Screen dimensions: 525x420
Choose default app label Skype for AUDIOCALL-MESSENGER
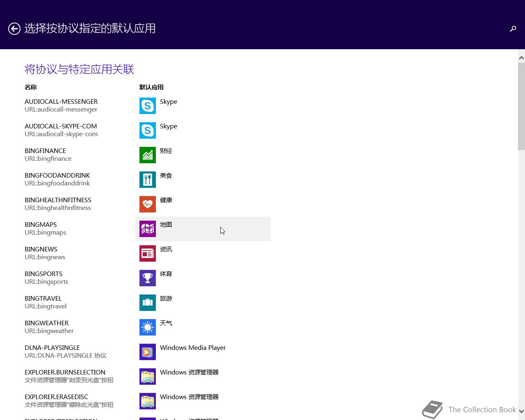pyautogui.click(x=169, y=102)
